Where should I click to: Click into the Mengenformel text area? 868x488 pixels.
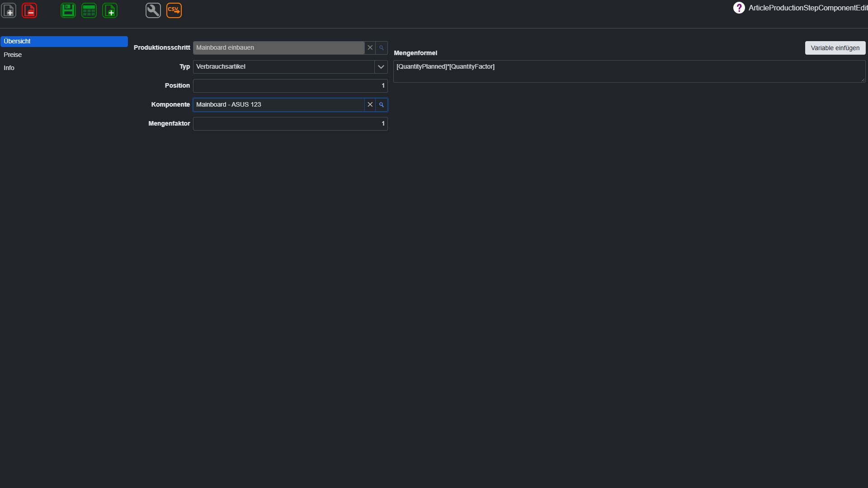[x=629, y=71]
